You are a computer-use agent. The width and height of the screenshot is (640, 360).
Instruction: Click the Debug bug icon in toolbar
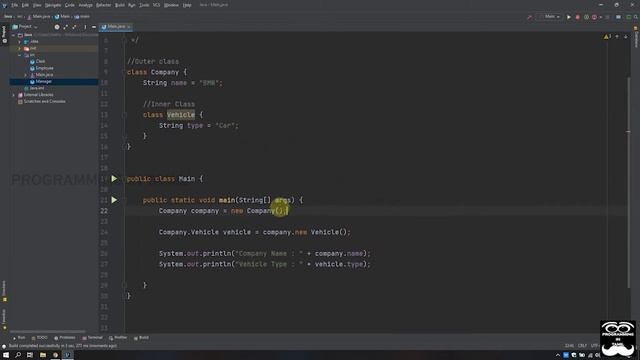click(578, 17)
